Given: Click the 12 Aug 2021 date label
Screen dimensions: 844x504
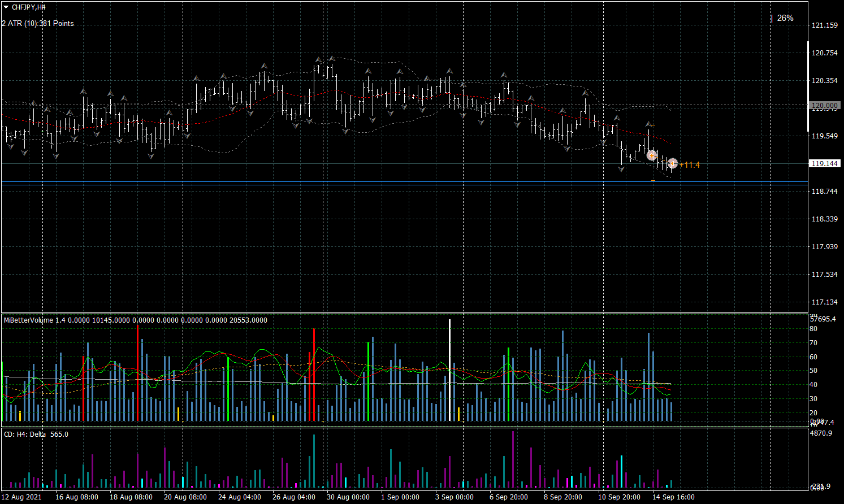Looking at the screenshot, I should click(x=21, y=497).
